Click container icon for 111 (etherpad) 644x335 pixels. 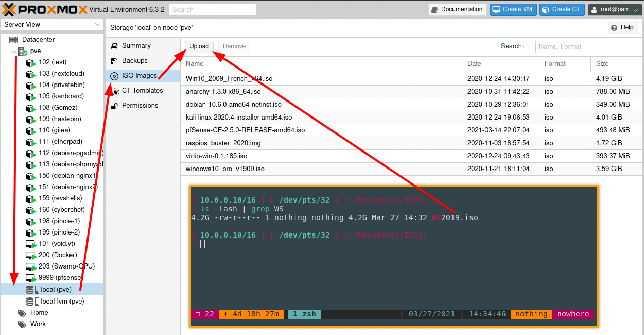pyautogui.click(x=31, y=142)
